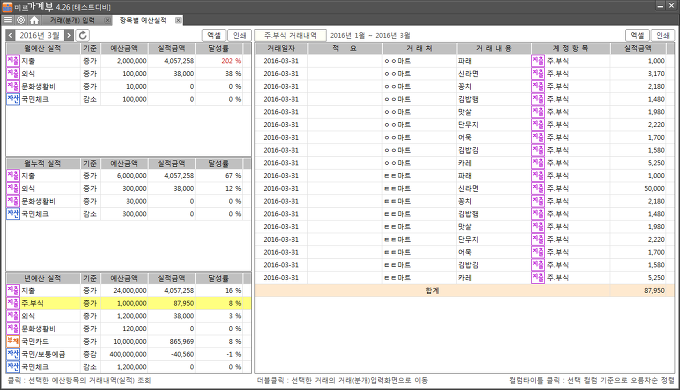Select the ㄹㄹ마트 맛살 transaction row
Viewport: 680px width, 390px height.
coord(464,227)
